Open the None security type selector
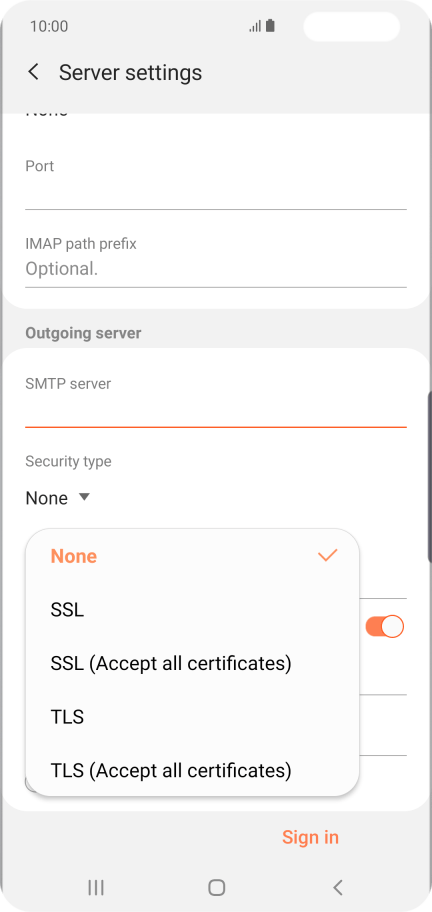The width and height of the screenshot is (432, 912). [58, 498]
